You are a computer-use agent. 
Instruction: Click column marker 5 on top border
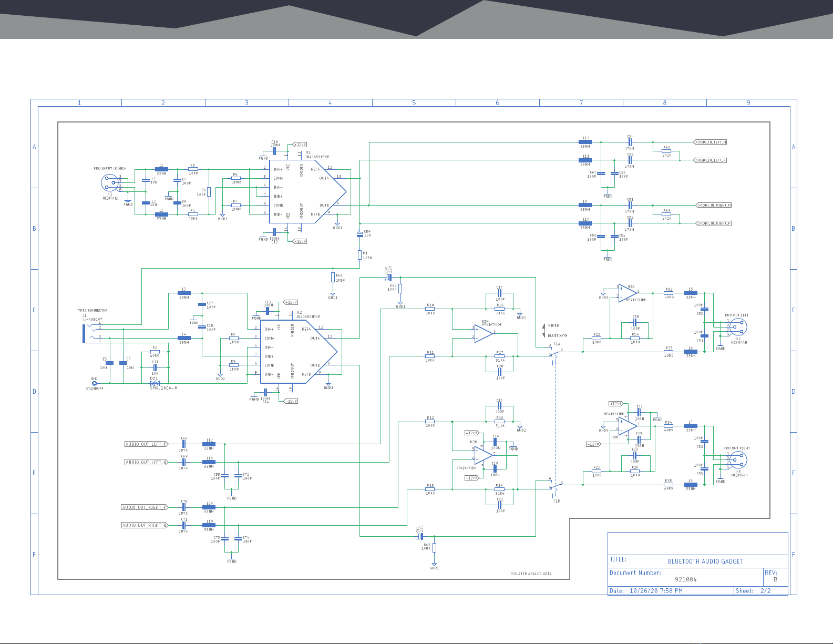point(414,103)
